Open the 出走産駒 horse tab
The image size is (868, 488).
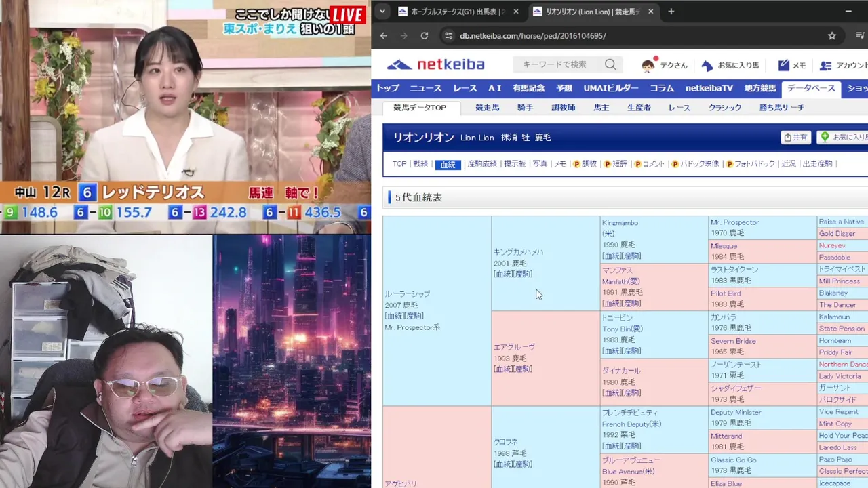[x=817, y=164]
